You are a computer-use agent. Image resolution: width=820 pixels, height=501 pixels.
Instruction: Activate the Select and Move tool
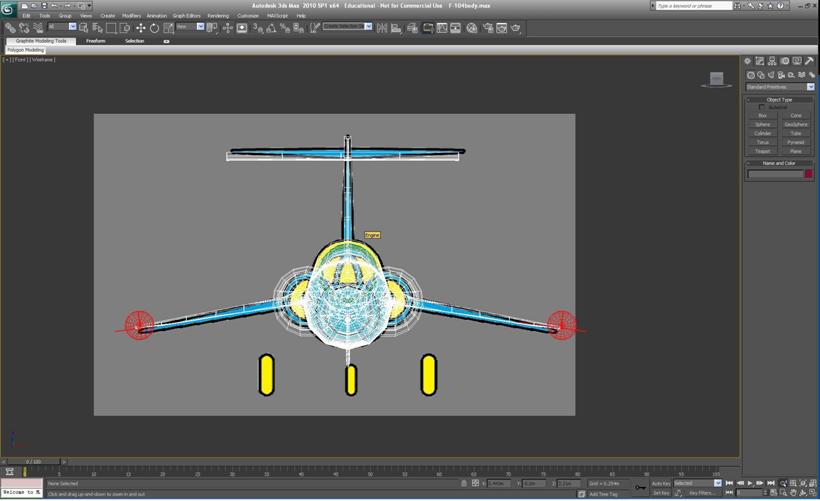(141, 28)
